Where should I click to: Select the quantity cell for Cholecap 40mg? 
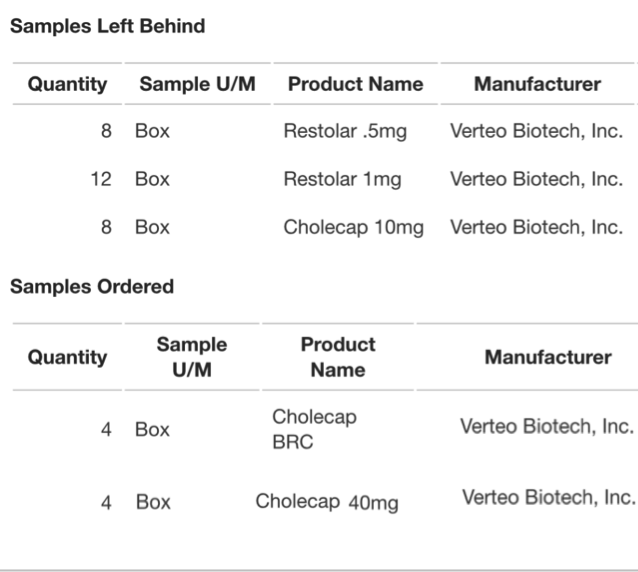104,503
